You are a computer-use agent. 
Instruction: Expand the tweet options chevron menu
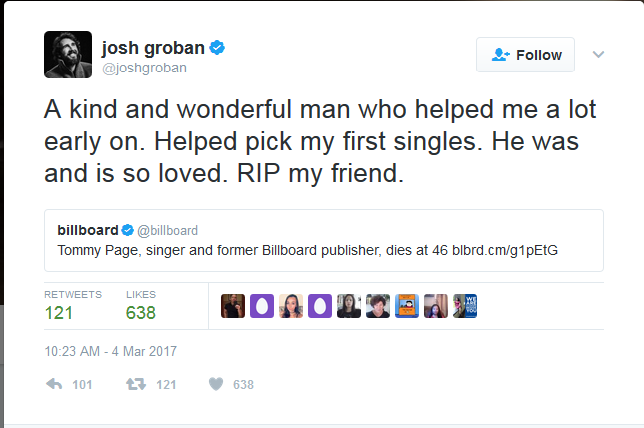click(x=598, y=54)
